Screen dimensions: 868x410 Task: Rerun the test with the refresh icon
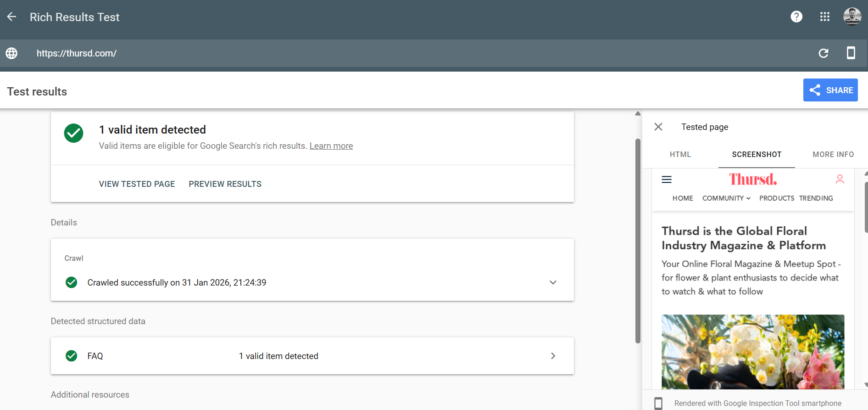[x=823, y=53]
